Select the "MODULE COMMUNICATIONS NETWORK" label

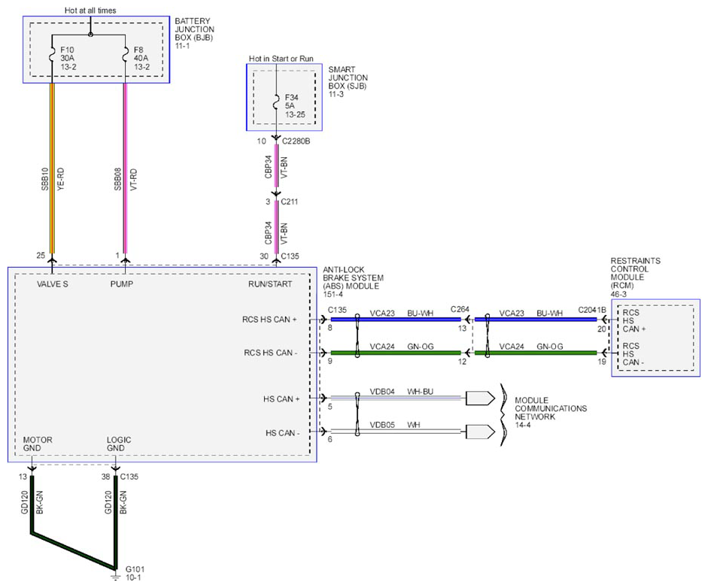(x=551, y=408)
